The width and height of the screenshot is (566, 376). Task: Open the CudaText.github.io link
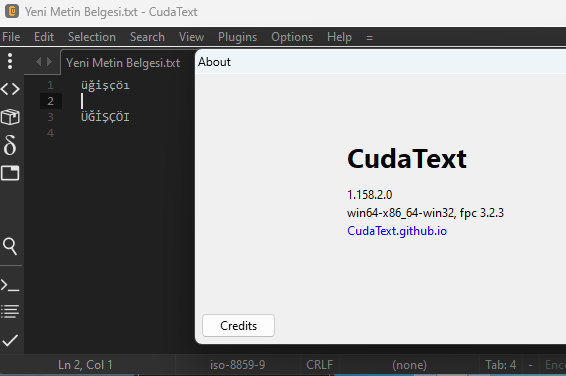pyautogui.click(x=397, y=231)
